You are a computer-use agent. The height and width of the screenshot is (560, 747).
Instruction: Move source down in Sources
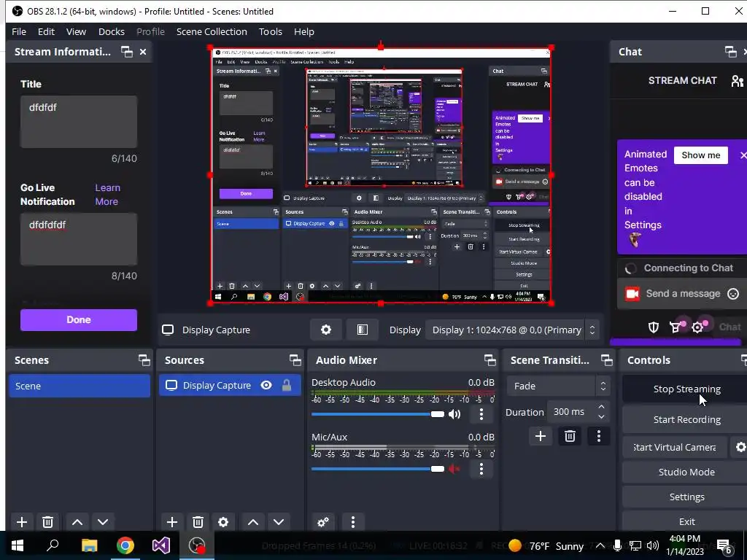pos(279,522)
